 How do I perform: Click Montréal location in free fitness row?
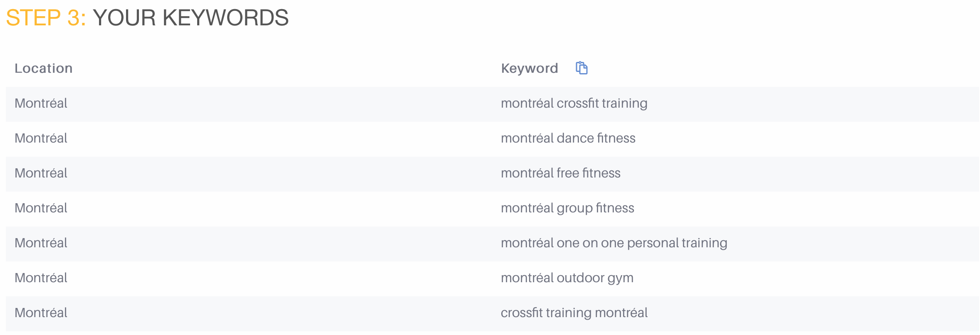tap(41, 173)
